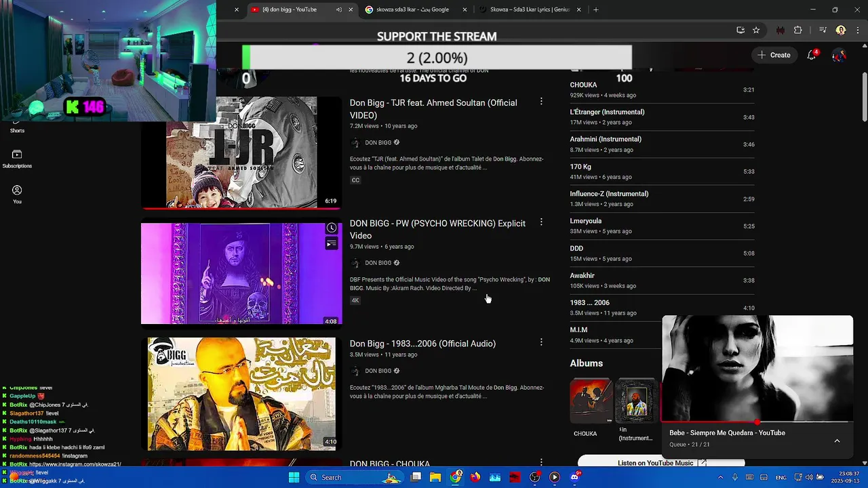This screenshot has width=868, height=488.
Task: Open YouTube account avatar menu
Action: click(840, 55)
